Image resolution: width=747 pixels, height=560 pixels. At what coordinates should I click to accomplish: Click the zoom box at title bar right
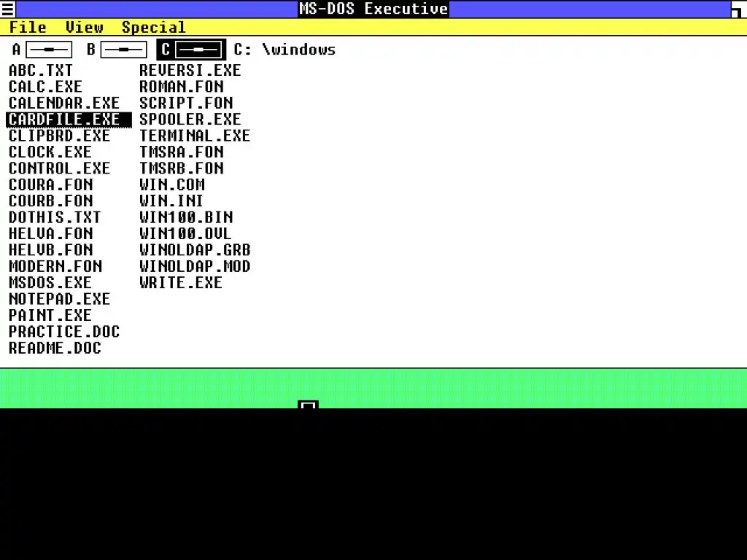point(739,9)
